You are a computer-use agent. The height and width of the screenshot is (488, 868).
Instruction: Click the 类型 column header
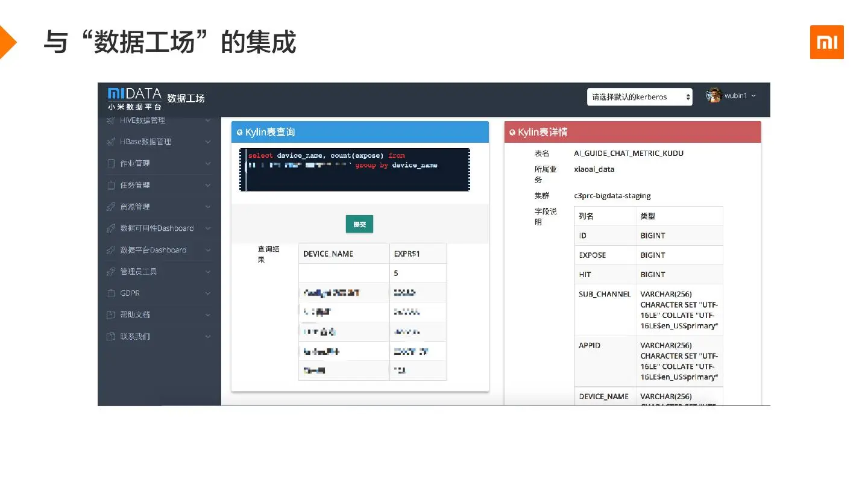(x=648, y=216)
